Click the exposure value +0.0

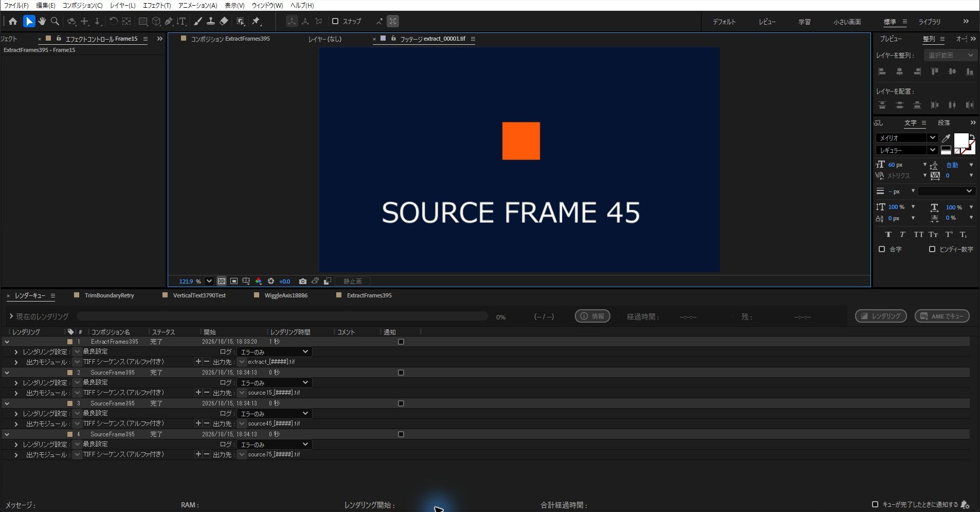[284, 281]
